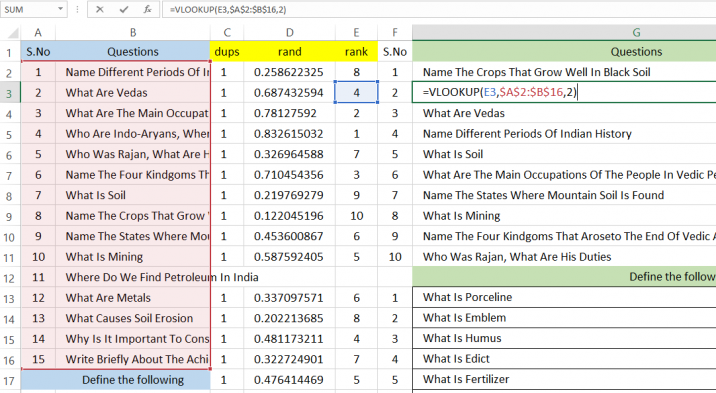Select cell with value 0.122045196
The image size is (716, 393).
click(290, 216)
